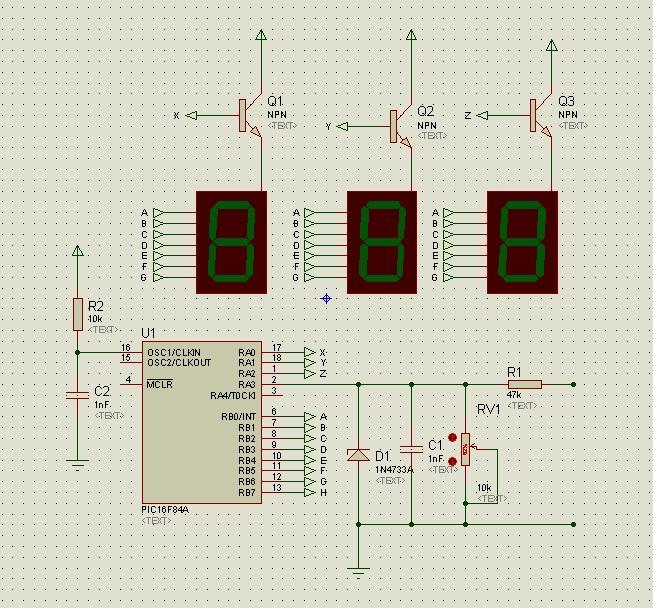653x608 pixels.
Task: Click the power terminal above Q2 collector
Action: [411, 35]
